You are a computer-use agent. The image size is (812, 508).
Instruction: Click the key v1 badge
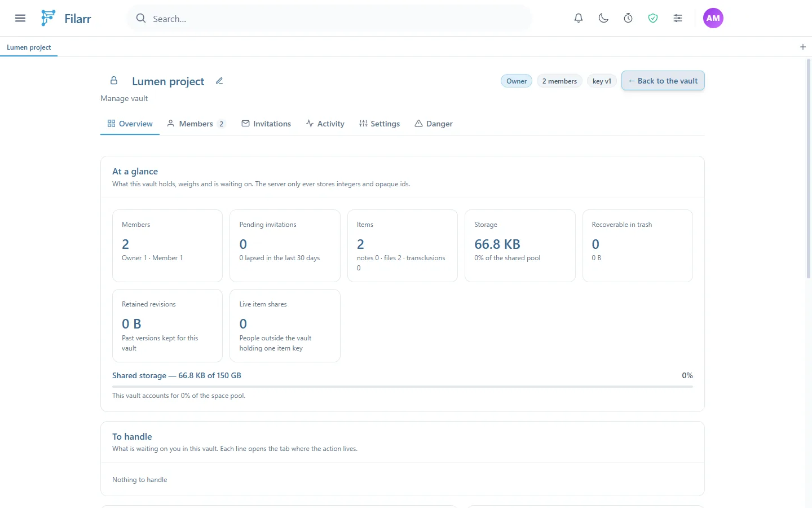[x=602, y=81]
